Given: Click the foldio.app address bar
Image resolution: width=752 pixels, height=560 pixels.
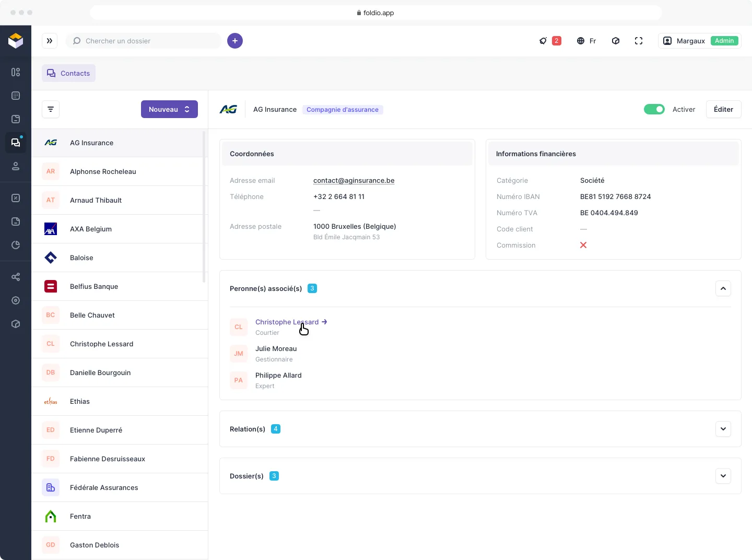Looking at the screenshot, I should coord(375,13).
